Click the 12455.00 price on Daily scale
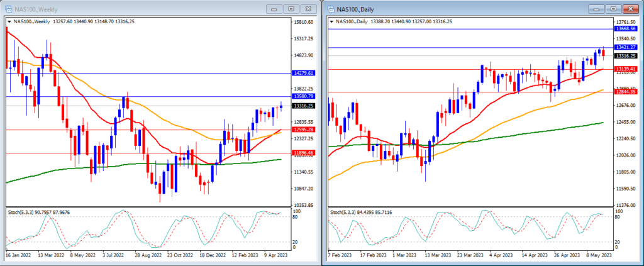 pos(626,122)
